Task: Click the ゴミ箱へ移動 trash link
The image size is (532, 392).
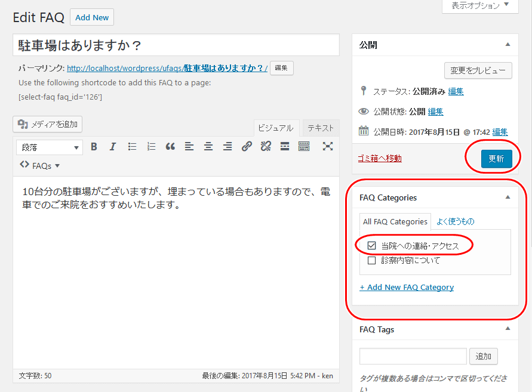Action: click(380, 158)
